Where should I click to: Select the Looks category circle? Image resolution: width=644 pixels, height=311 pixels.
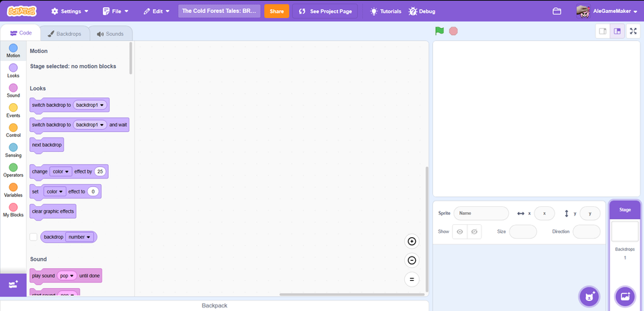click(13, 68)
